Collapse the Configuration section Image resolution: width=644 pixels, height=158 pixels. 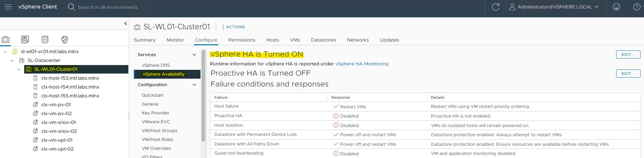(x=194, y=85)
